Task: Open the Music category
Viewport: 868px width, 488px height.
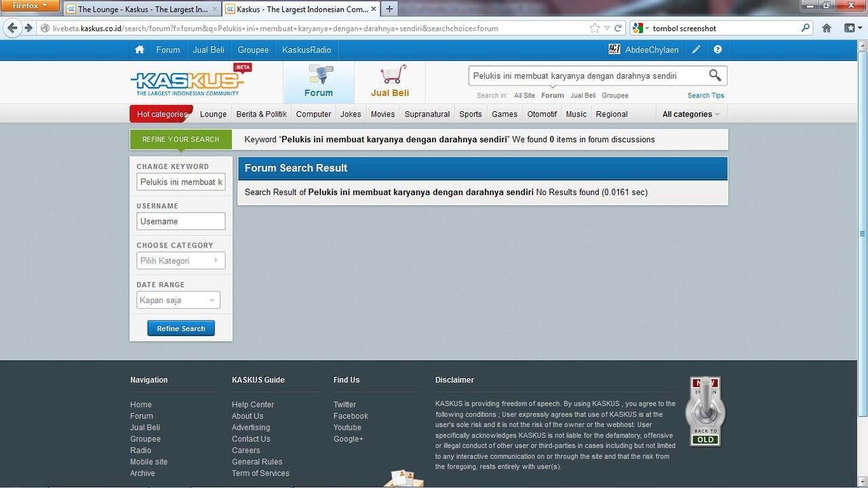Action: pos(576,114)
